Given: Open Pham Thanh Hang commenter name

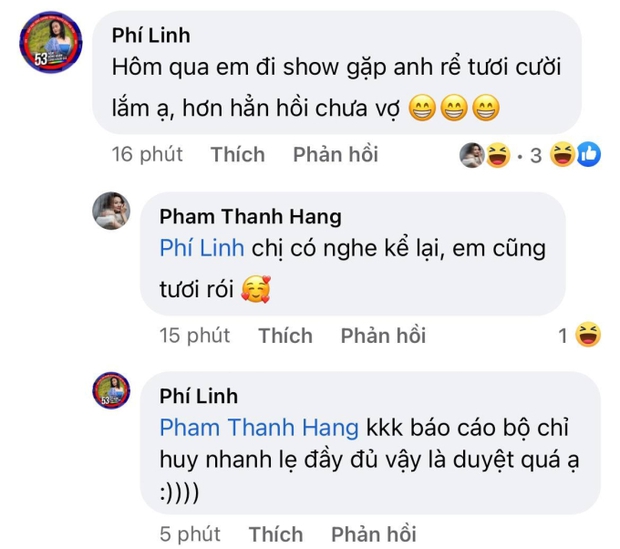Looking at the screenshot, I should click(251, 217).
